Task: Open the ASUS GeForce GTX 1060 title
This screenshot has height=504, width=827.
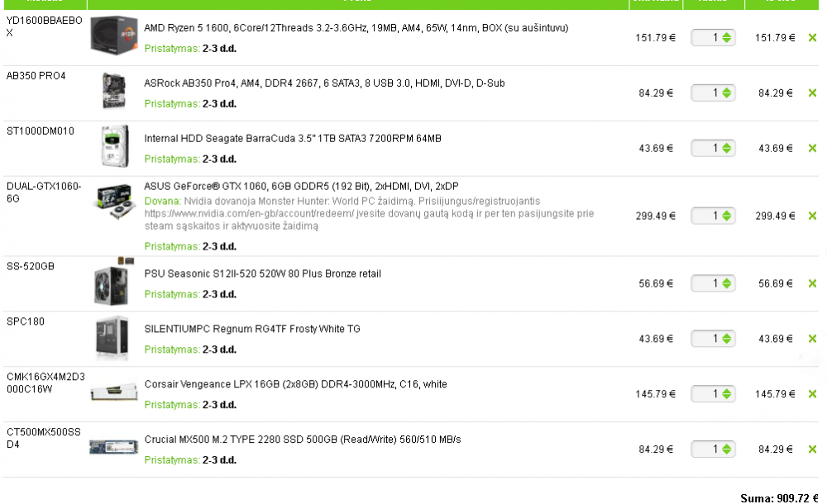Action: click(301, 187)
